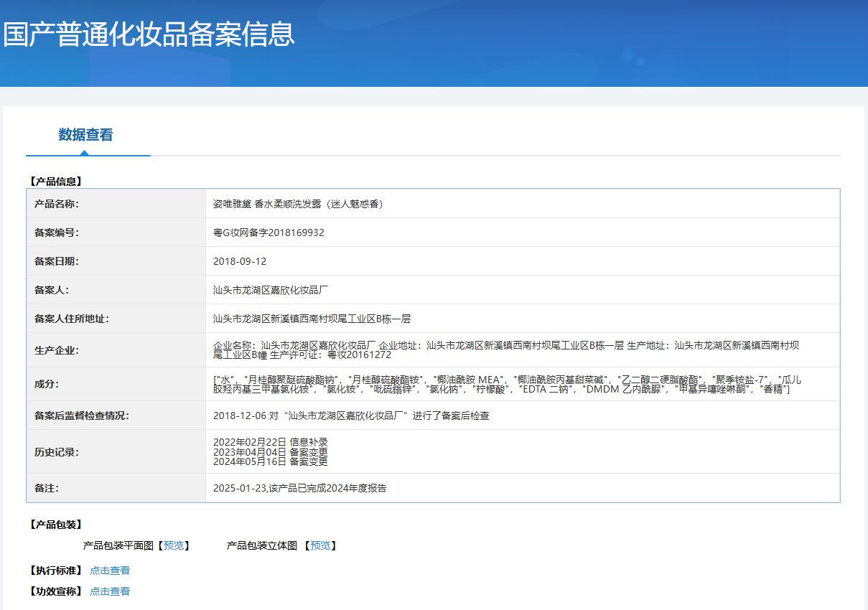Click the 生产企业 details cell

[506, 349]
